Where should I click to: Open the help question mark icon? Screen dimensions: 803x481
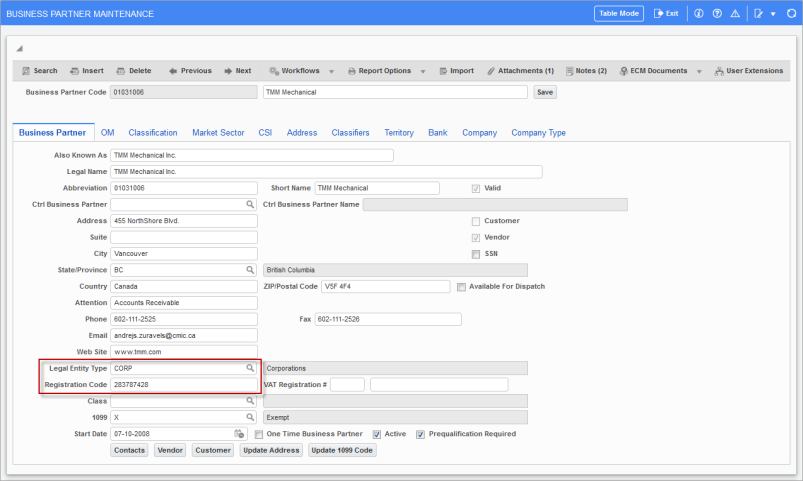tap(717, 14)
